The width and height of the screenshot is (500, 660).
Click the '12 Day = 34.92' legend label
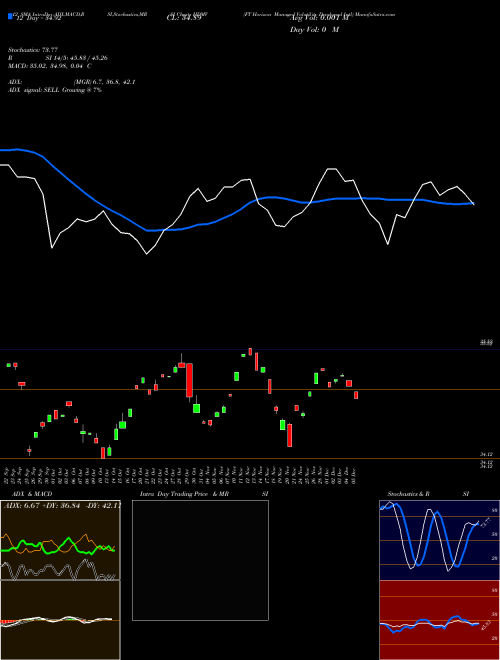point(37,18)
